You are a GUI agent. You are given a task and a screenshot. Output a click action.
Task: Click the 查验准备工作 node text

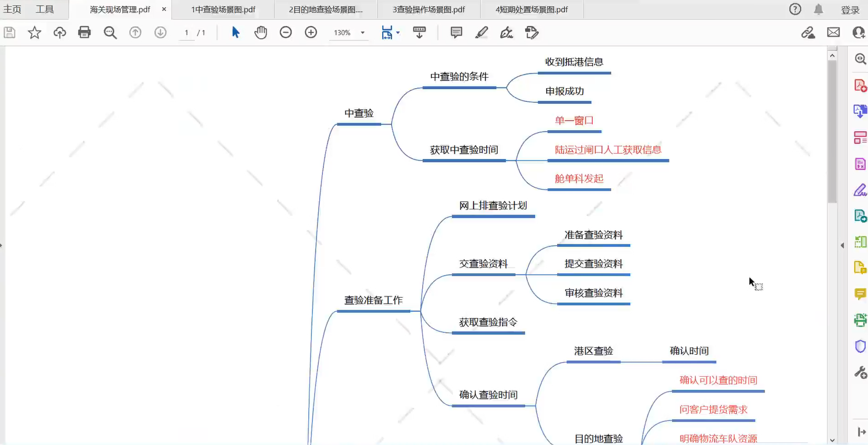373,300
